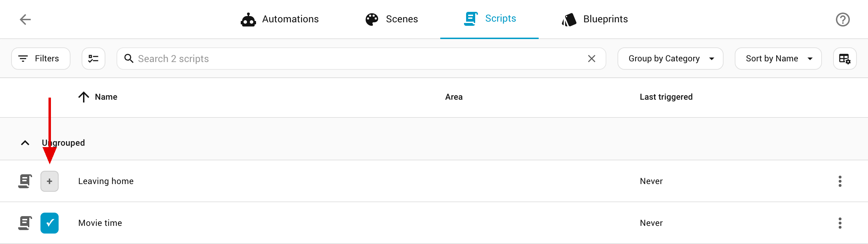Click the Last triggered column header

click(666, 97)
